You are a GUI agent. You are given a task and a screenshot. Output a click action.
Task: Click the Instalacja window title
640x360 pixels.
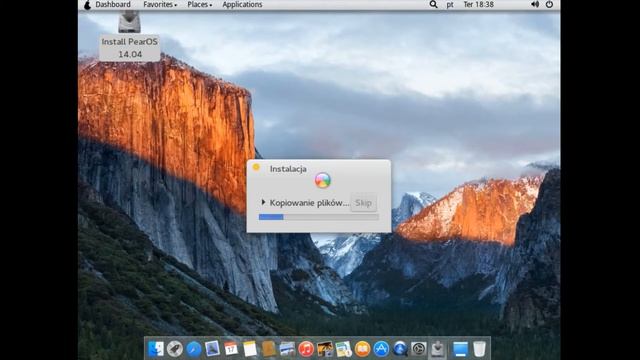(288, 169)
